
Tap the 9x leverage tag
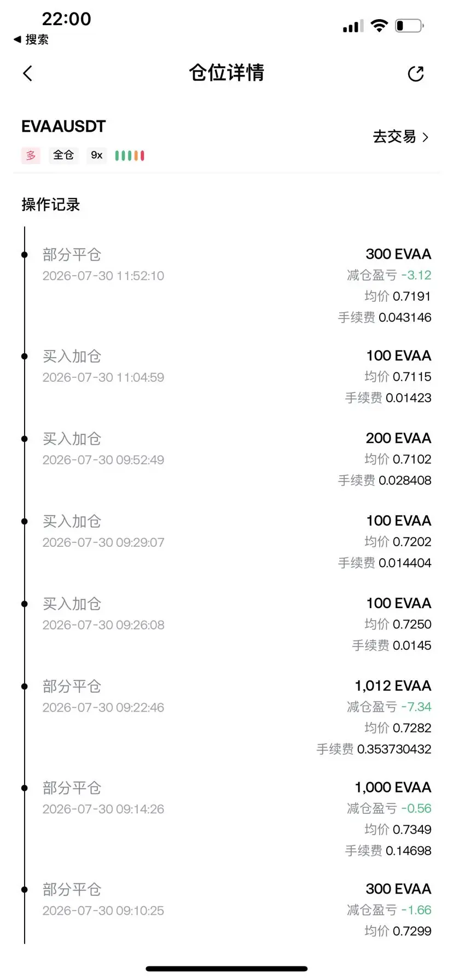[97, 155]
